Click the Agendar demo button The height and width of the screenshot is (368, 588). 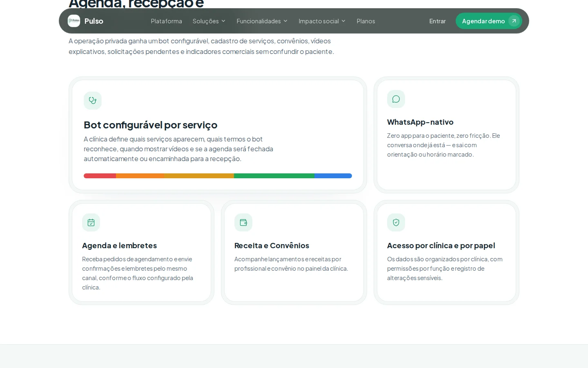point(489,21)
